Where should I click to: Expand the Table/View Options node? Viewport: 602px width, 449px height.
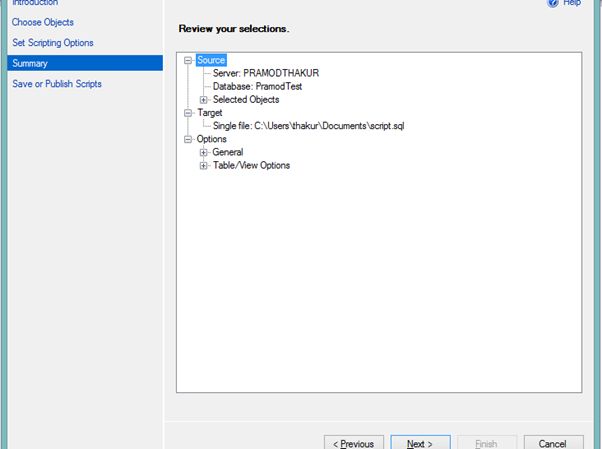tap(203, 165)
